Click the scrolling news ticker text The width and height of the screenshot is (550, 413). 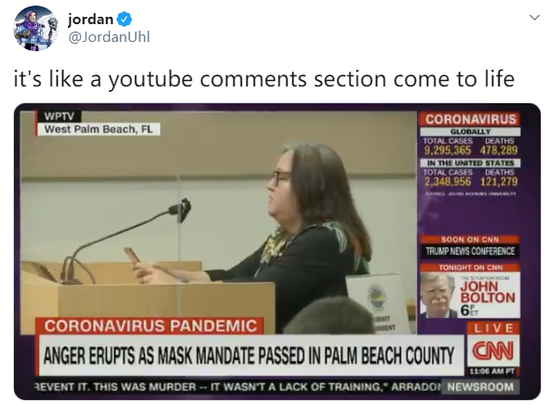click(x=237, y=387)
